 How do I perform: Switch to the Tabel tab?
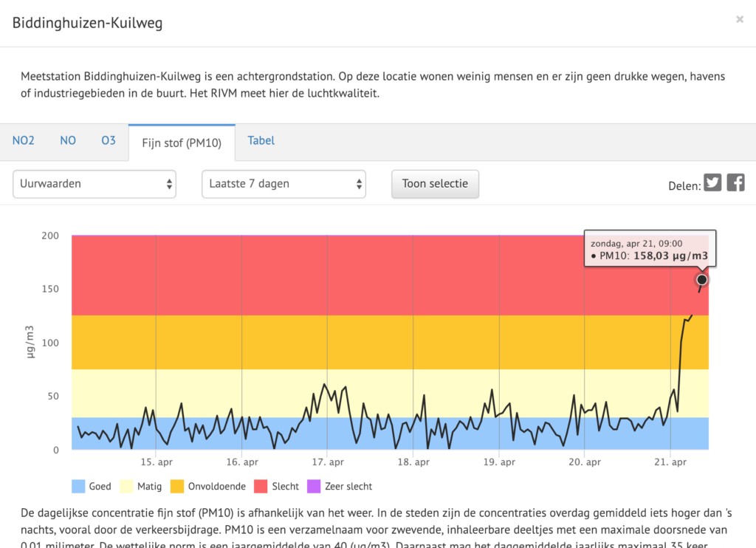click(261, 140)
